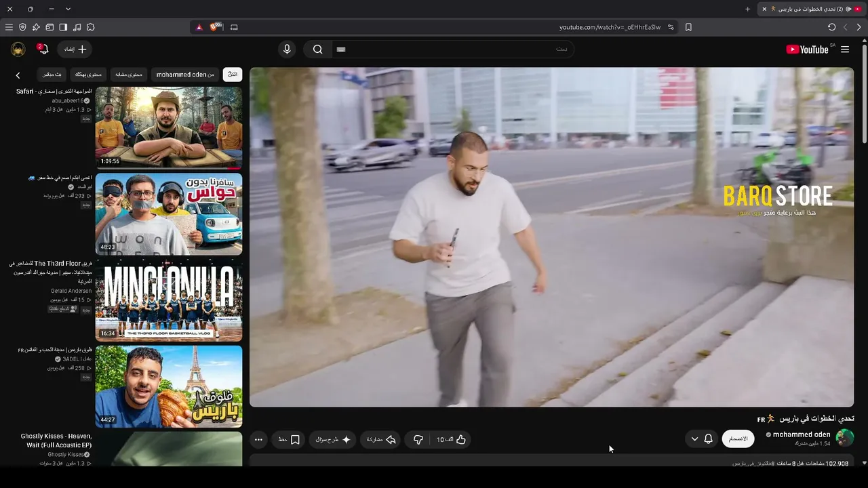Share the video (مشاركة)
This screenshot has height=488, width=868.
(380, 440)
